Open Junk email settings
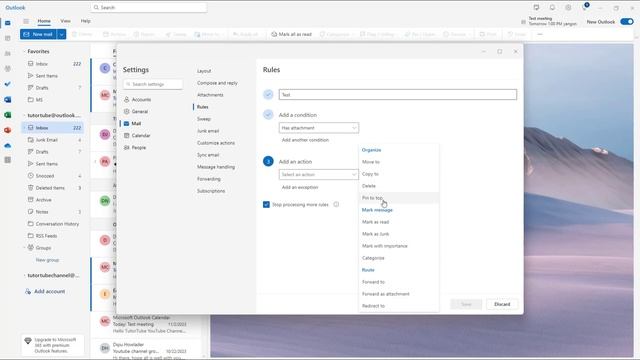640x360 pixels. (208, 131)
